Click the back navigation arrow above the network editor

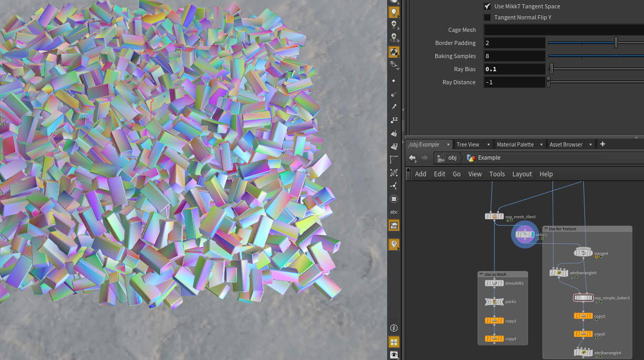tap(412, 157)
